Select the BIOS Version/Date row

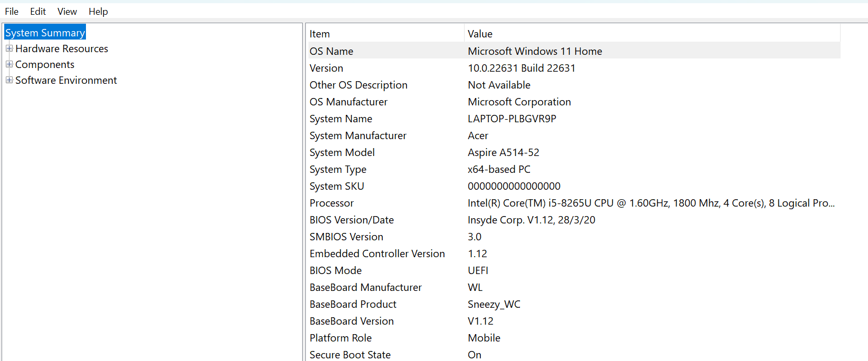[x=573, y=220]
